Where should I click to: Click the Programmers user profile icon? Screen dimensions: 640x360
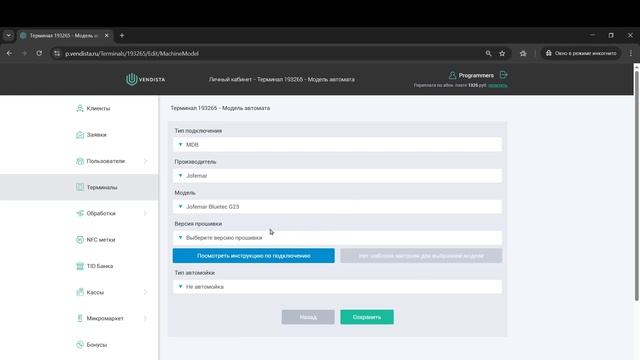pyautogui.click(x=452, y=75)
